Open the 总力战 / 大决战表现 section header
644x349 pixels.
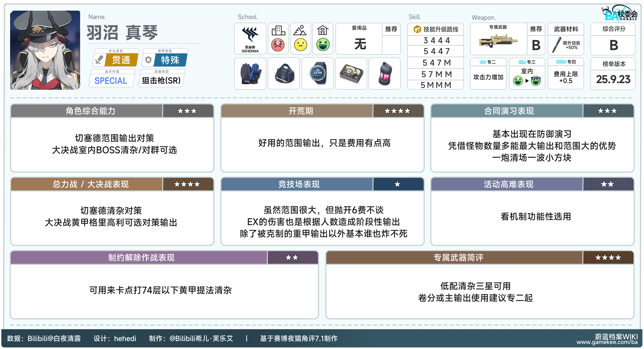90,184
